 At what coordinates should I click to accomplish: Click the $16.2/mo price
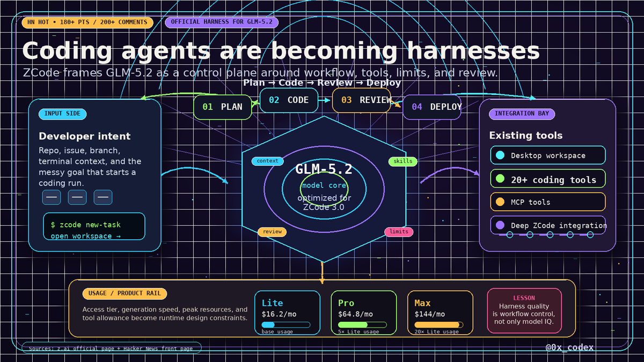point(279,314)
